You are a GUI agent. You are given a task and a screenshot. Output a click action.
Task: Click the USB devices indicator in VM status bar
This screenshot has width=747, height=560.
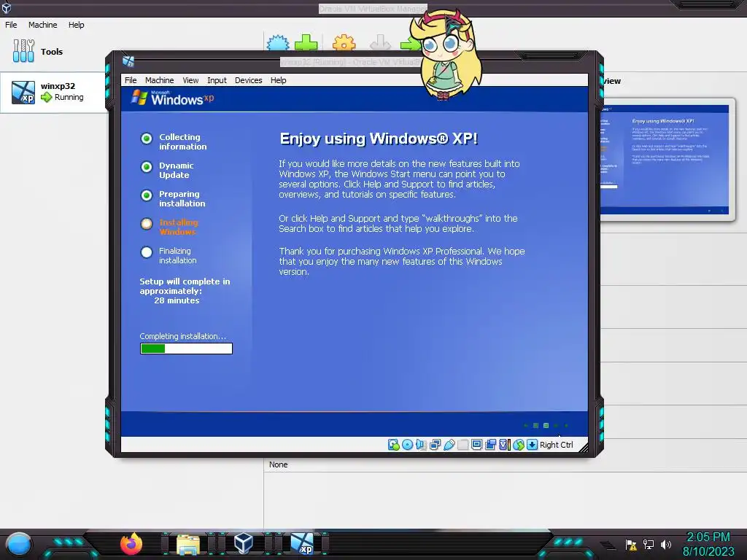point(449,445)
